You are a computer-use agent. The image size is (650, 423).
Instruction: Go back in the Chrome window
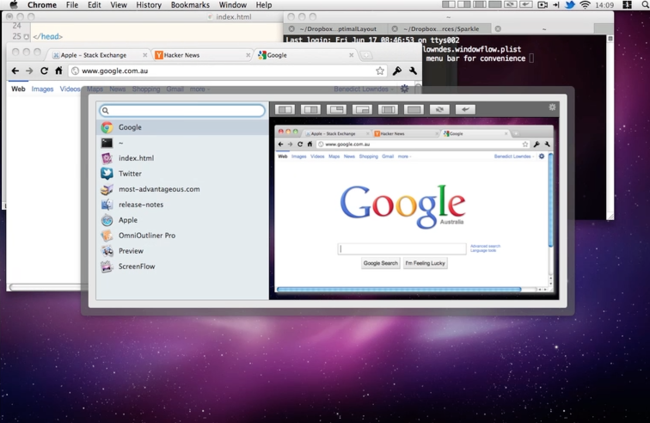pos(15,71)
